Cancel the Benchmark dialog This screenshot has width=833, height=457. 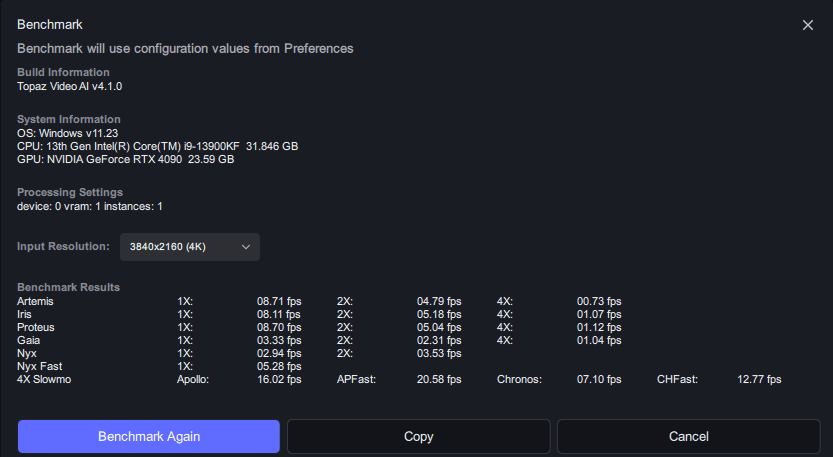pos(688,436)
